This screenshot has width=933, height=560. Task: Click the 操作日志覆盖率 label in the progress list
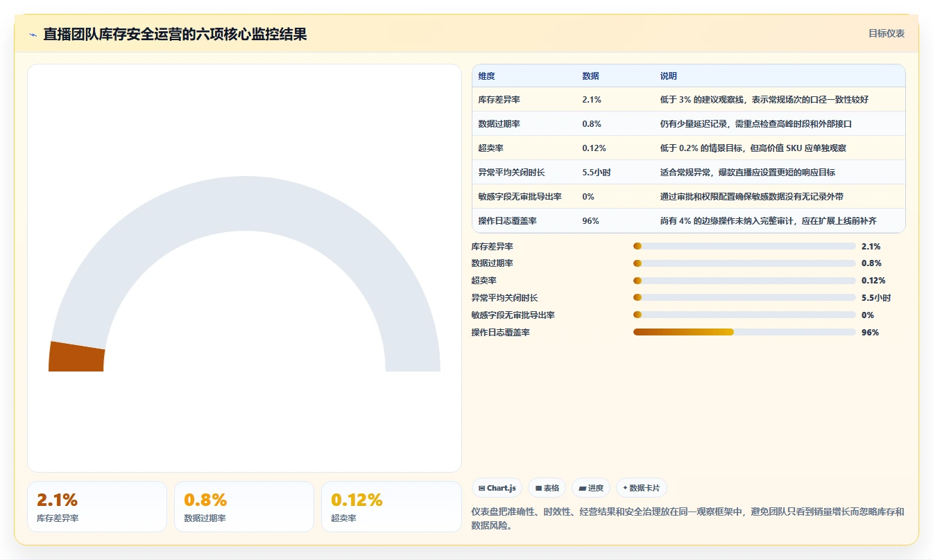pos(501,333)
